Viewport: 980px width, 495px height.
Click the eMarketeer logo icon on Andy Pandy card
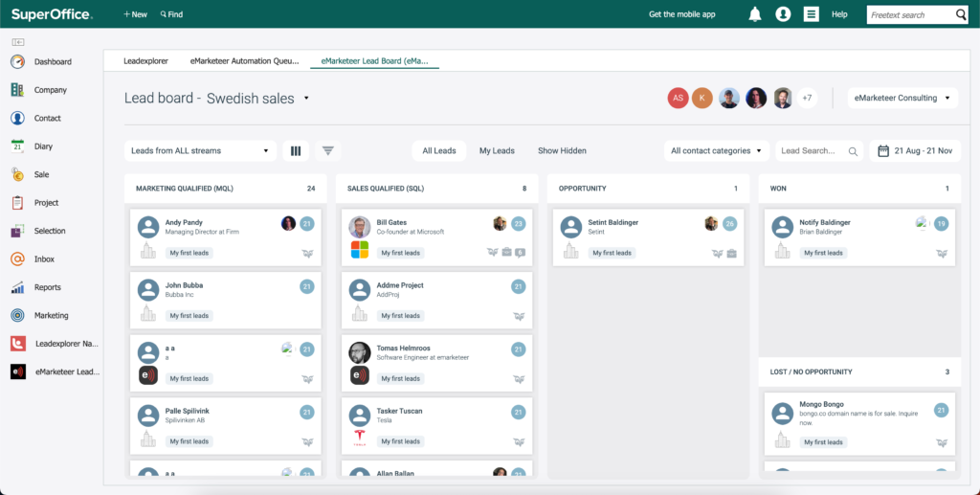[x=307, y=253]
